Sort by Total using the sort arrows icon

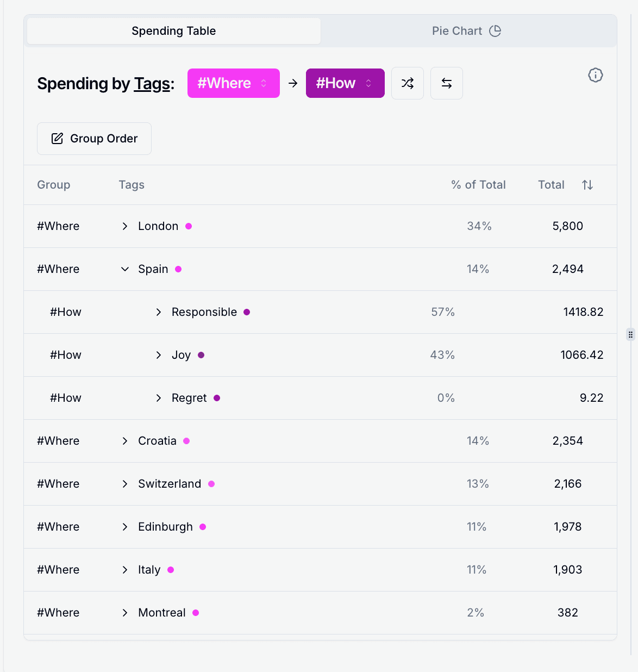[x=587, y=185]
